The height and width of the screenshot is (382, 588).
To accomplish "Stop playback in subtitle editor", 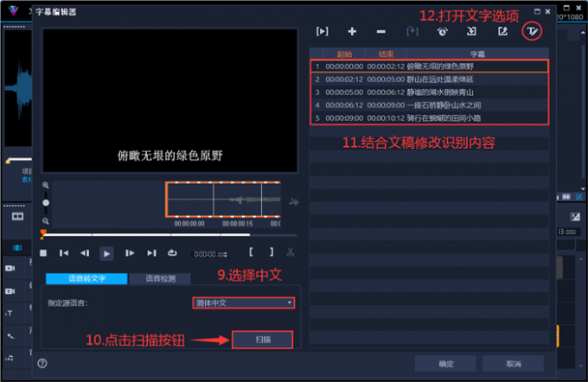I will 43,253.
